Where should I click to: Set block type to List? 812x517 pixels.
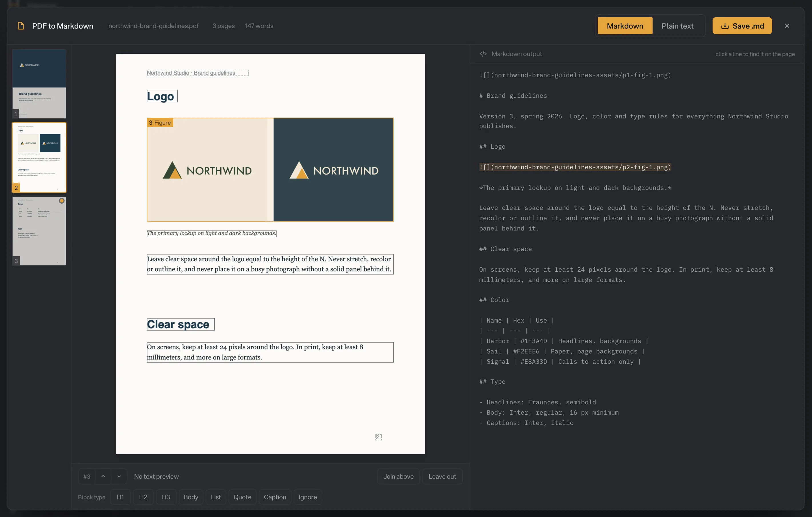(x=216, y=497)
